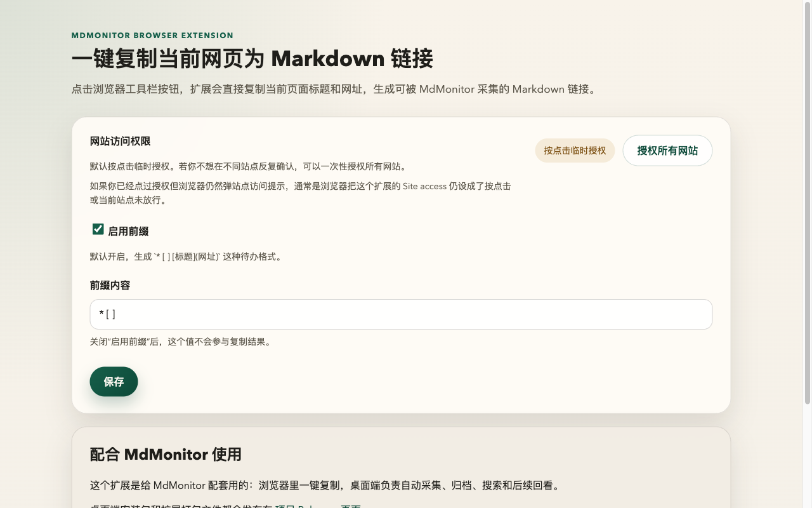The width and height of the screenshot is (812, 508).
Task: Click the sentence starting 这个扩展是给 MdMonitor 配套用的
Action: point(325,486)
